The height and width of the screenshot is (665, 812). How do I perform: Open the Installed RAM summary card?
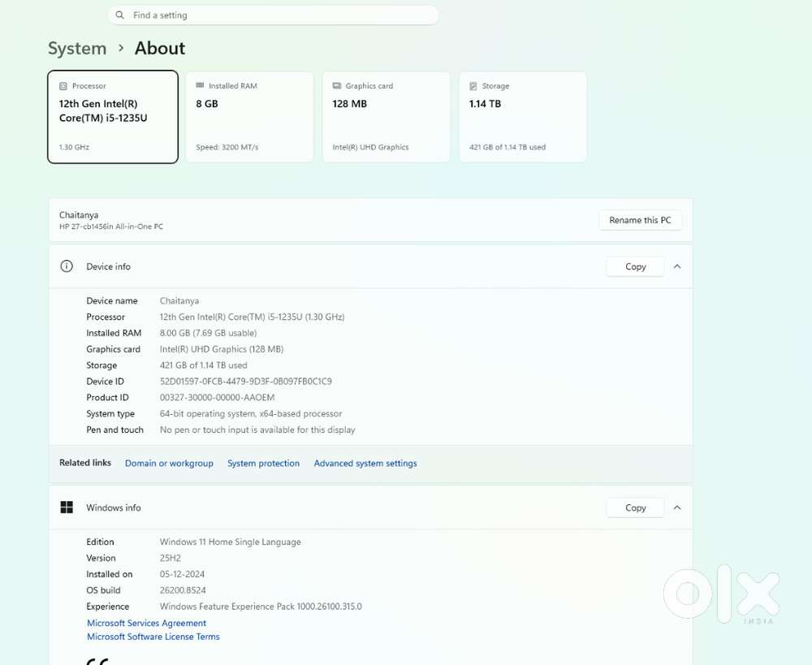coord(249,117)
